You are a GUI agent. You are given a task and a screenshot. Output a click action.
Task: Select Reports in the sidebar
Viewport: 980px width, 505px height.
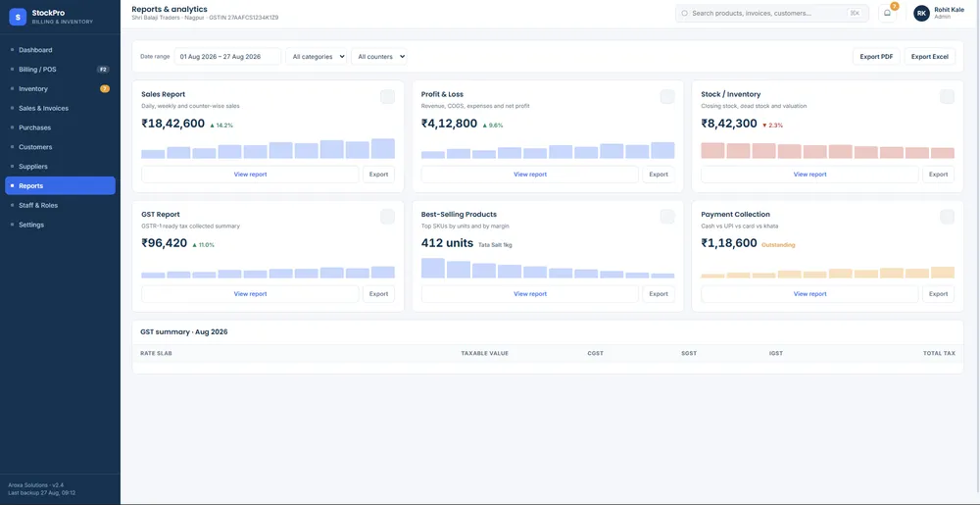coord(60,185)
